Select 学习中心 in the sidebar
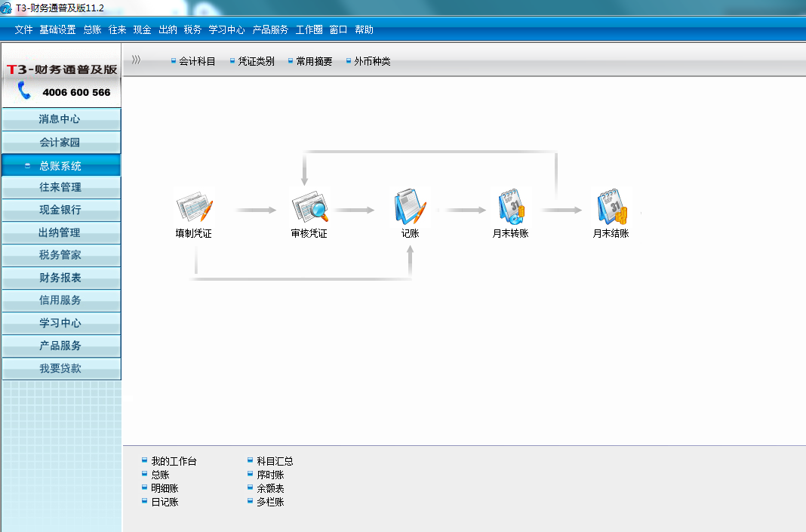The height and width of the screenshot is (532, 806). coord(61,323)
